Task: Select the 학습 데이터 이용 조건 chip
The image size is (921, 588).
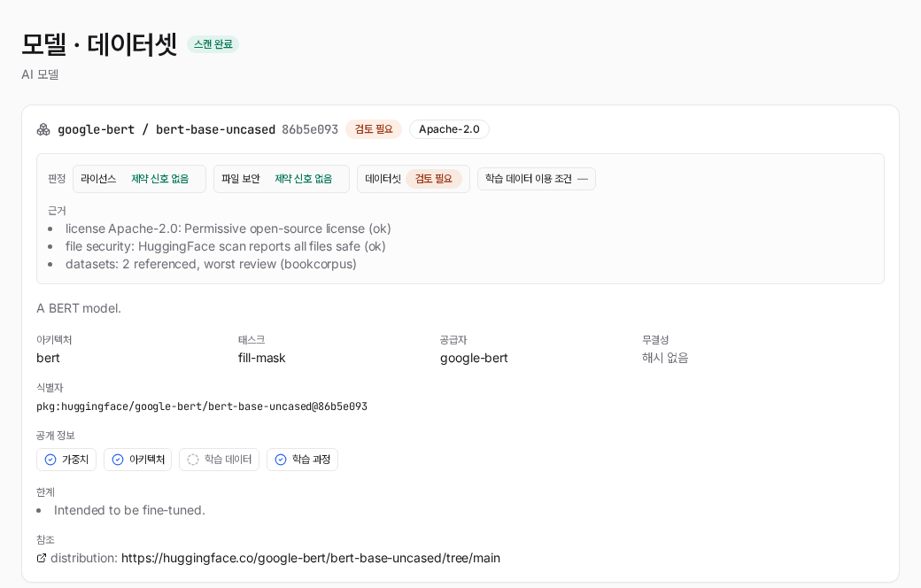Action: click(537, 179)
